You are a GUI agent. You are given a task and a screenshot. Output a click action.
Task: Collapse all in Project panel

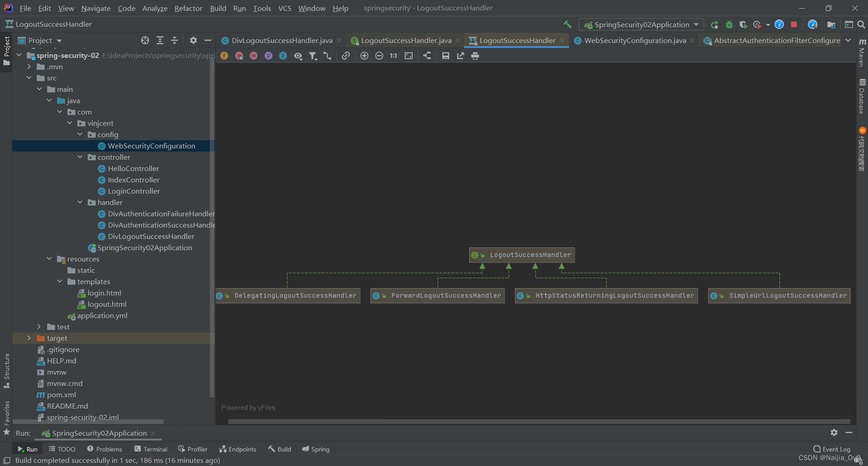175,40
